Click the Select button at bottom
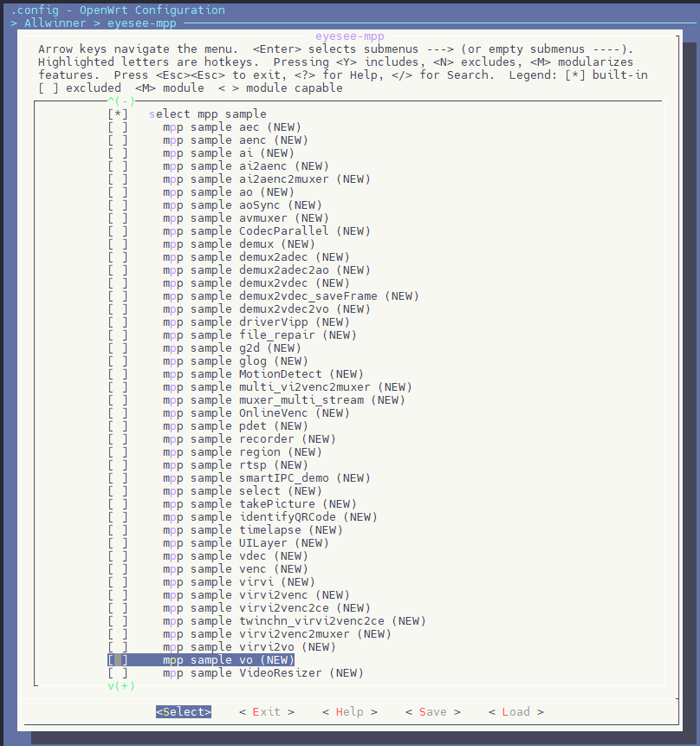Screen dimensions: 700x746 (184, 711)
